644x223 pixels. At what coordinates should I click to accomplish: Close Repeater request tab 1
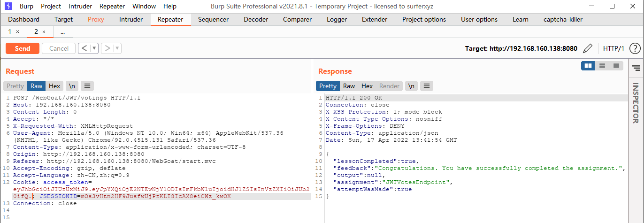pos(18,31)
